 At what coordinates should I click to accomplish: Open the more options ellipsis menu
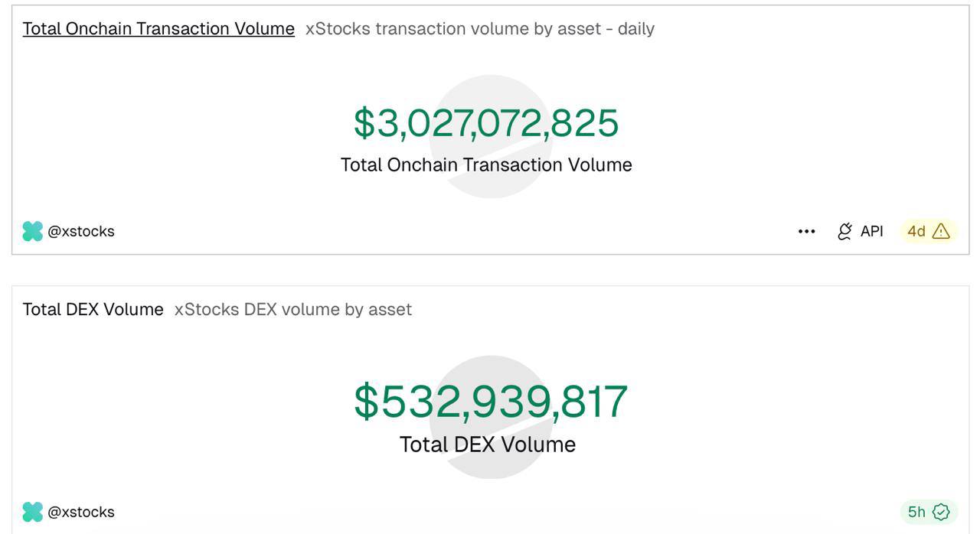point(806,231)
